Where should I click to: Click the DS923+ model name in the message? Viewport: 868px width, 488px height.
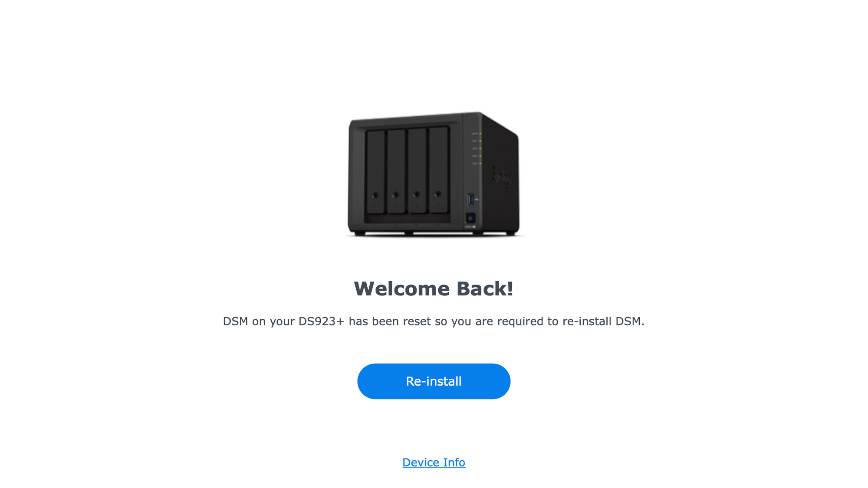[x=321, y=321]
